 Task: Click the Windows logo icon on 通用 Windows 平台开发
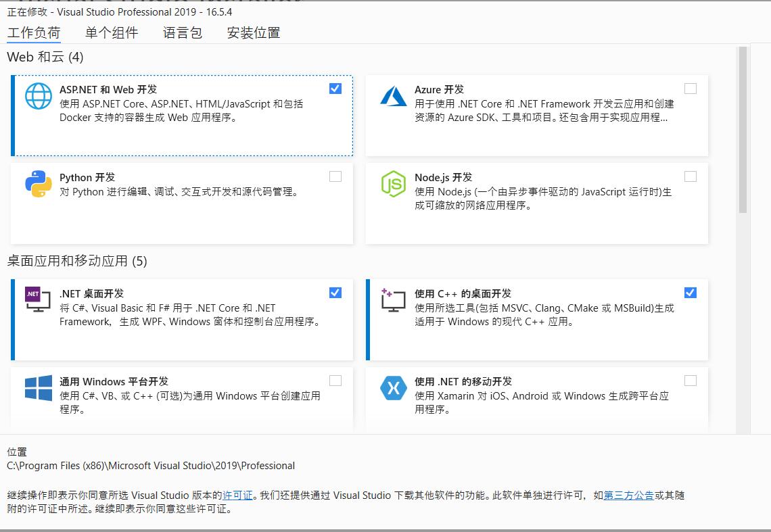(x=39, y=389)
